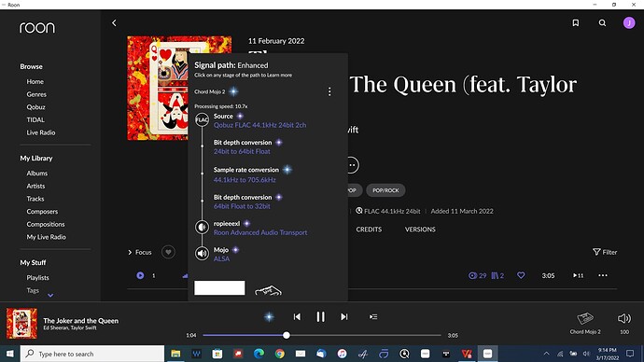This screenshot has height=362, width=644.
Task: Open the Windows notification center
Action: click(630, 354)
